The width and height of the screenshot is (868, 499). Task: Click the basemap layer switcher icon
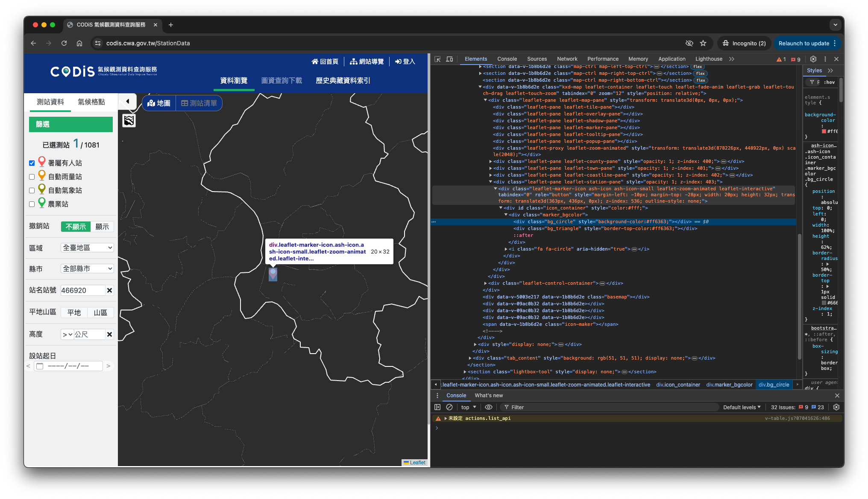[x=129, y=121]
